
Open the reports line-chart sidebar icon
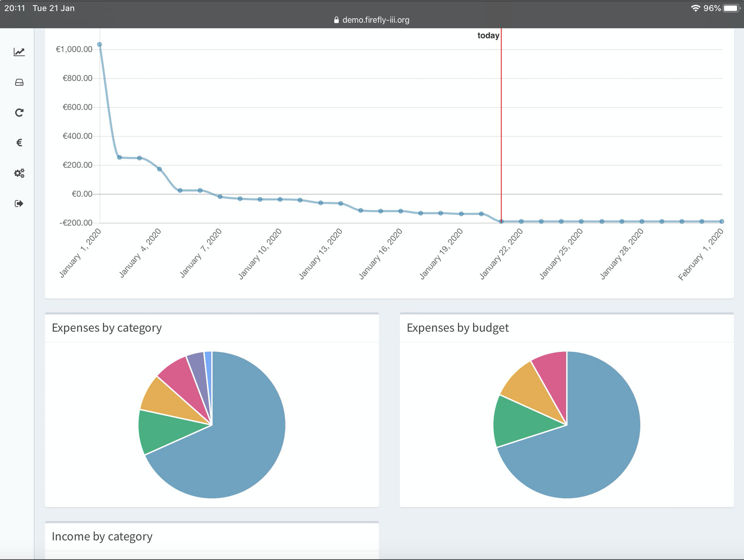pos(19,52)
